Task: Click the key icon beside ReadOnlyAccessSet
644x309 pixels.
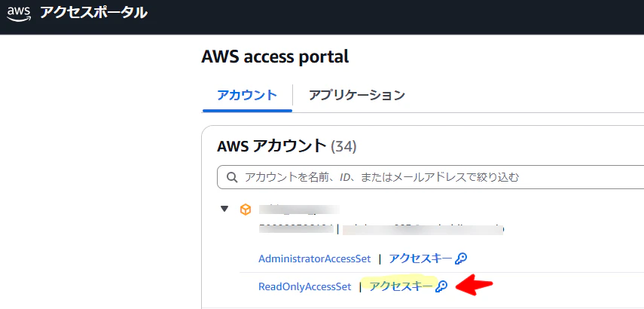Action: 442,286
